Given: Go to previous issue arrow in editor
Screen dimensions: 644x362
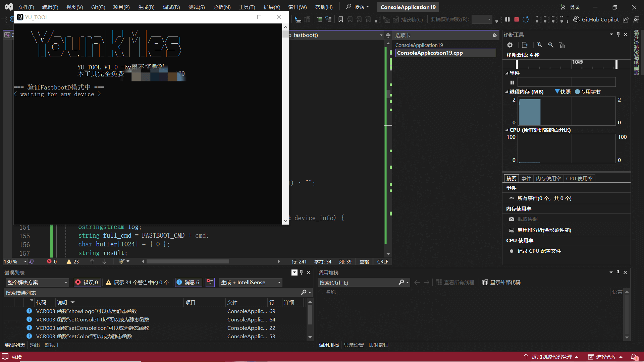Looking at the screenshot, I should pos(92,261).
